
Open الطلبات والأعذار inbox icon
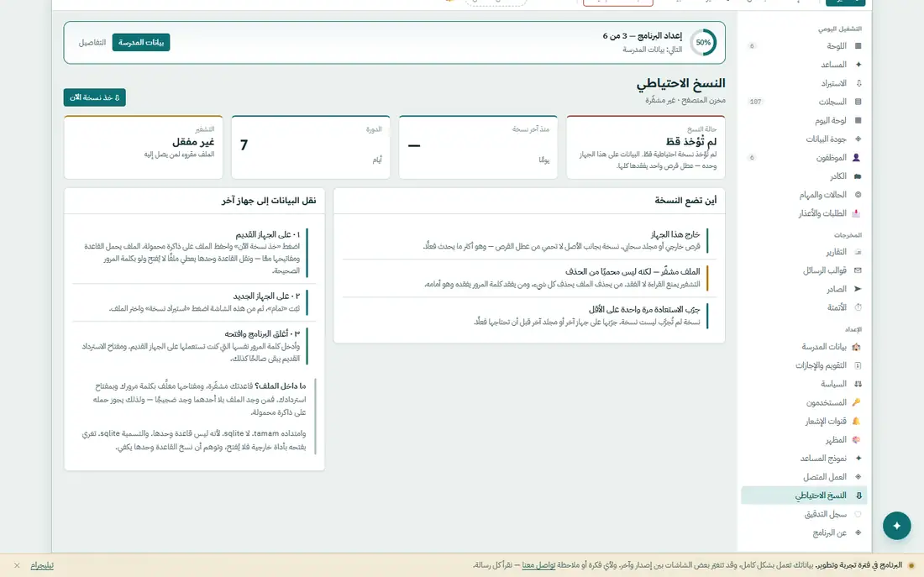(856, 213)
